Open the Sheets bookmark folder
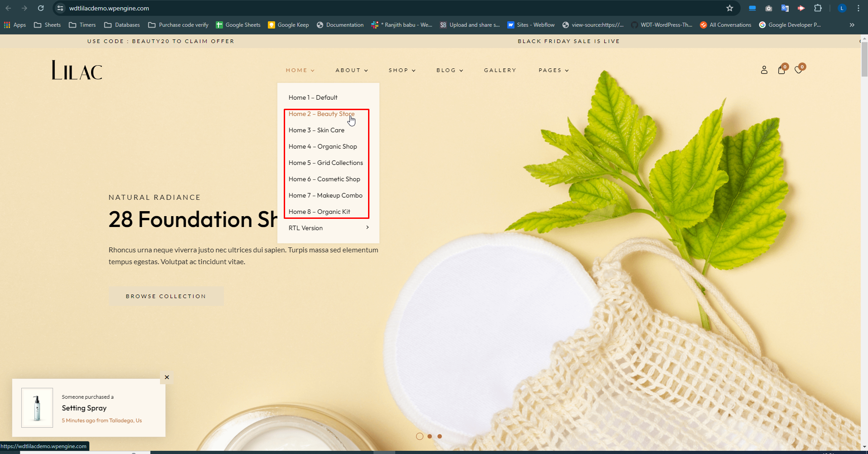The height and width of the screenshot is (454, 868). (47, 25)
